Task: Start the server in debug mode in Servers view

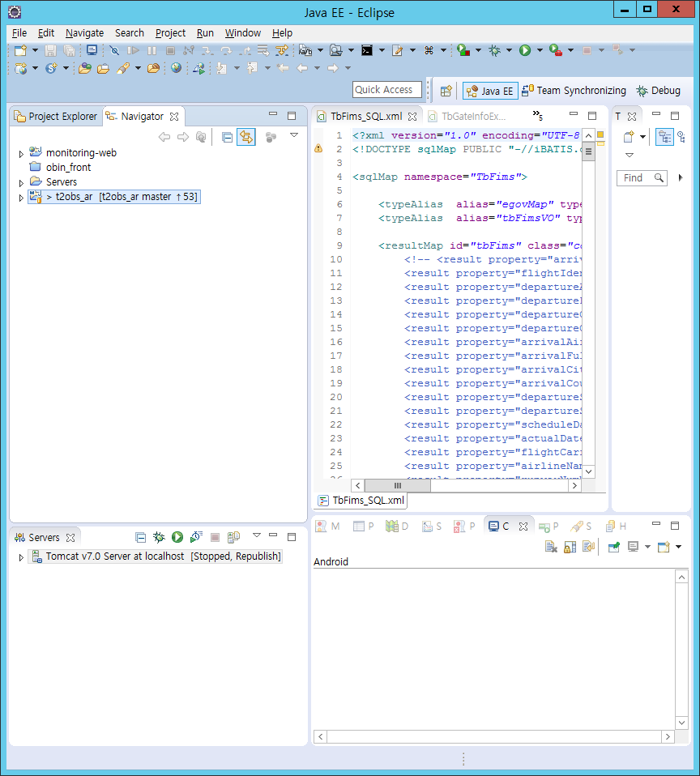Action: click(159, 537)
